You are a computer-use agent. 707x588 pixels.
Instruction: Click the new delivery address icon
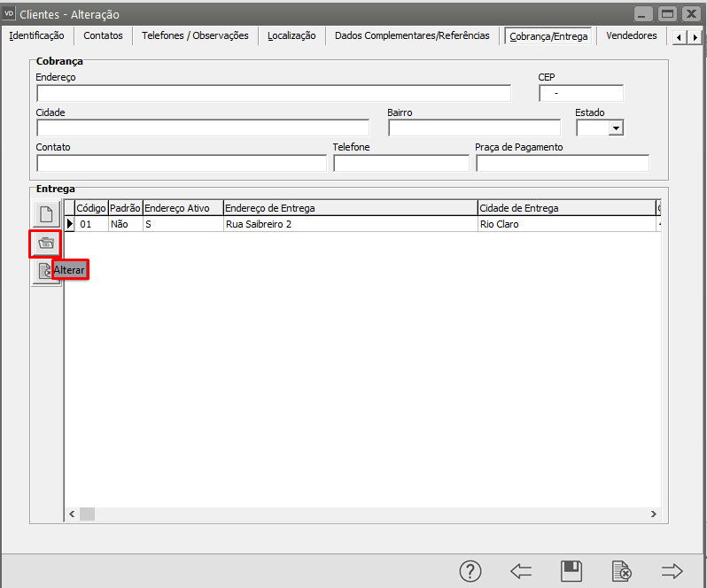(46, 213)
